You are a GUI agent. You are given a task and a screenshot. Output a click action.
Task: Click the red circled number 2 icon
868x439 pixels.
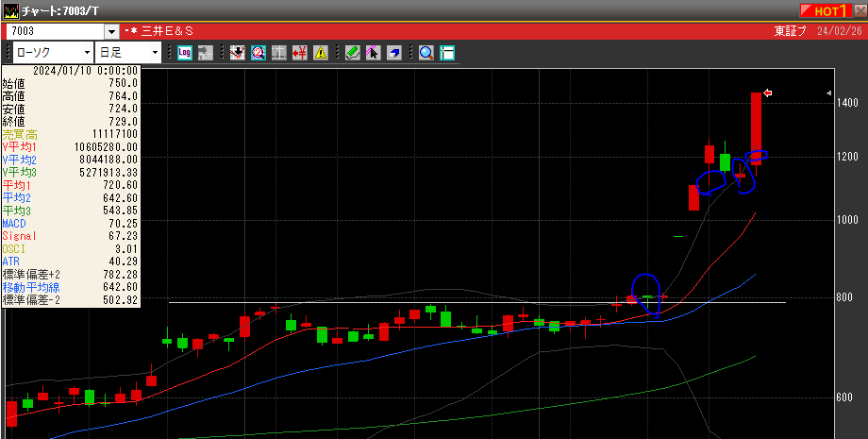pyautogui.click(x=258, y=53)
